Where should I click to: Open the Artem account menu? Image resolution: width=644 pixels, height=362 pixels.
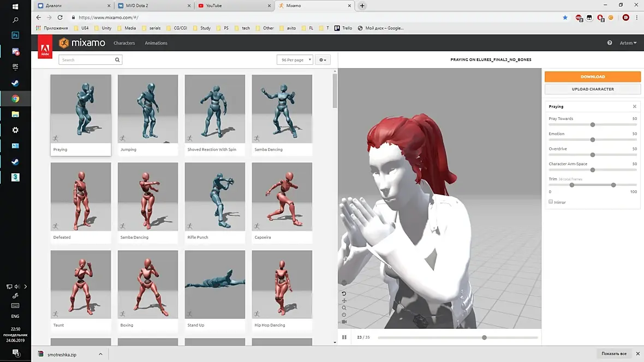click(x=628, y=43)
